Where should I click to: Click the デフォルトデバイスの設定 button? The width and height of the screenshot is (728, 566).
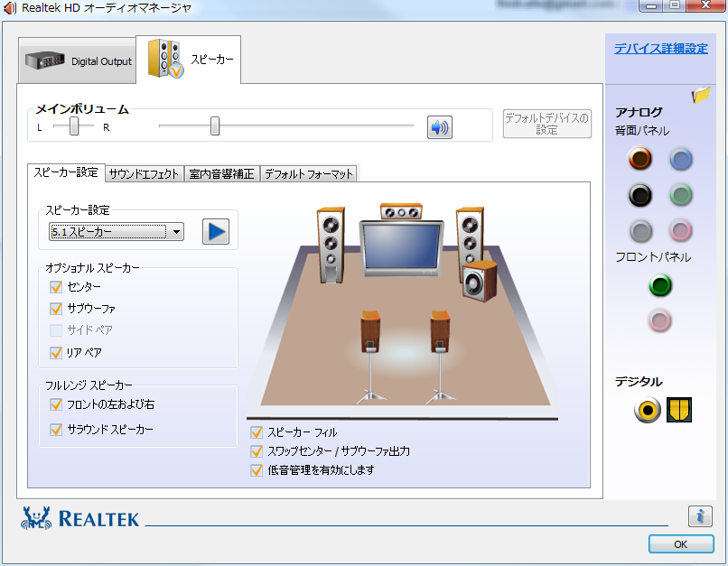[547, 124]
